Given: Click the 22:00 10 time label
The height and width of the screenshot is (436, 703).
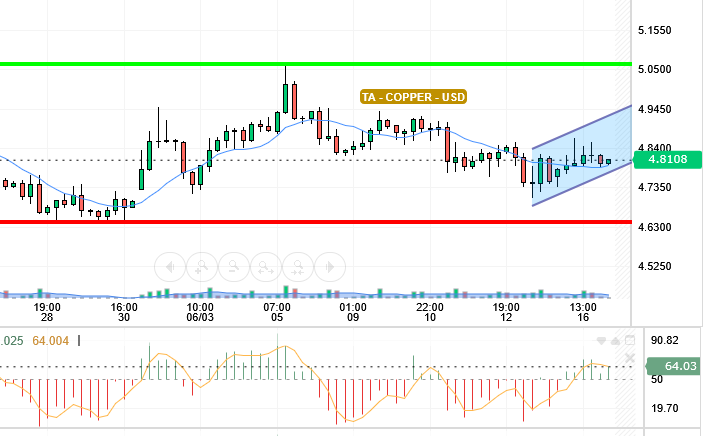Looking at the screenshot, I should tap(430, 312).
